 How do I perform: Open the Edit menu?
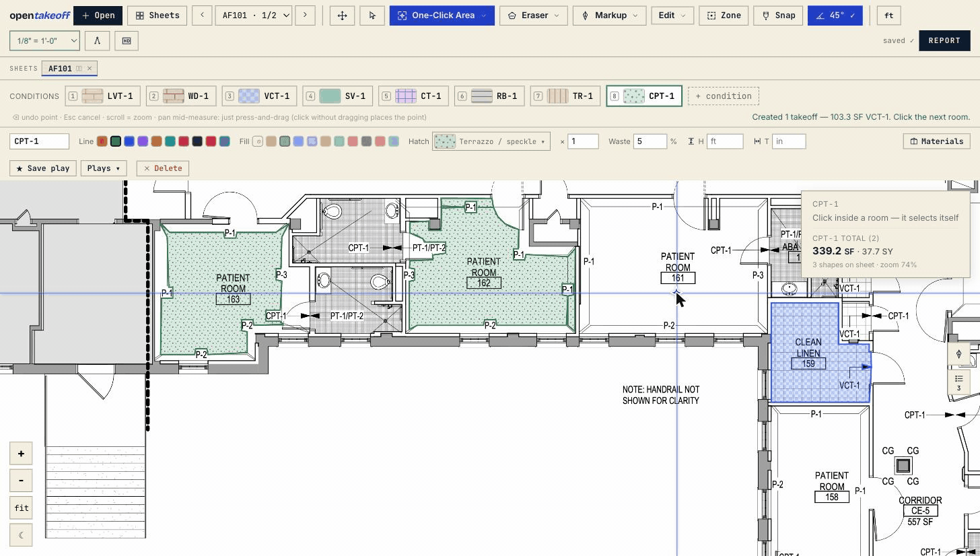click(672, 15)
